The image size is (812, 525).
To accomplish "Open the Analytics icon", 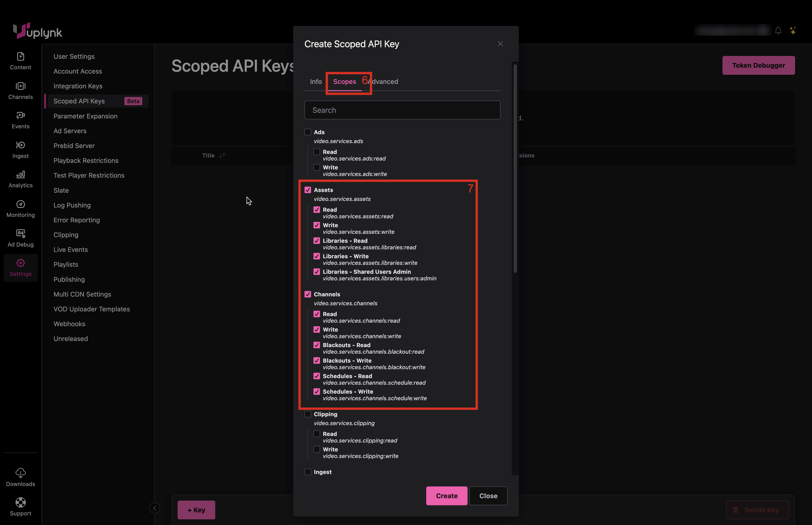I will point(20,175).
